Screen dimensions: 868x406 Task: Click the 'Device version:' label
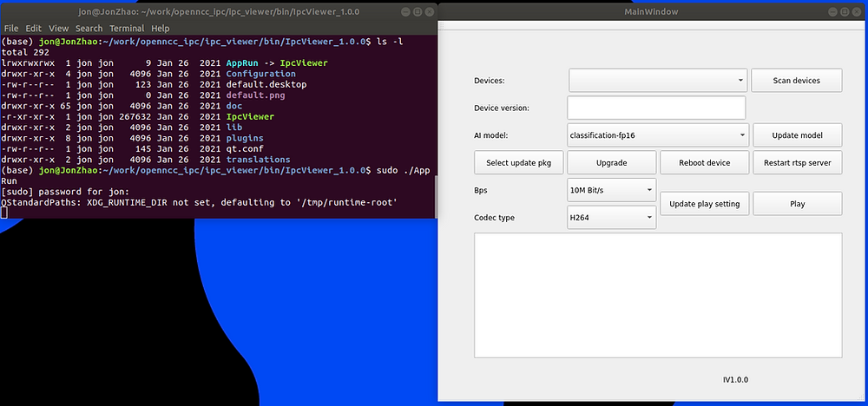click(x=502, y=108)
